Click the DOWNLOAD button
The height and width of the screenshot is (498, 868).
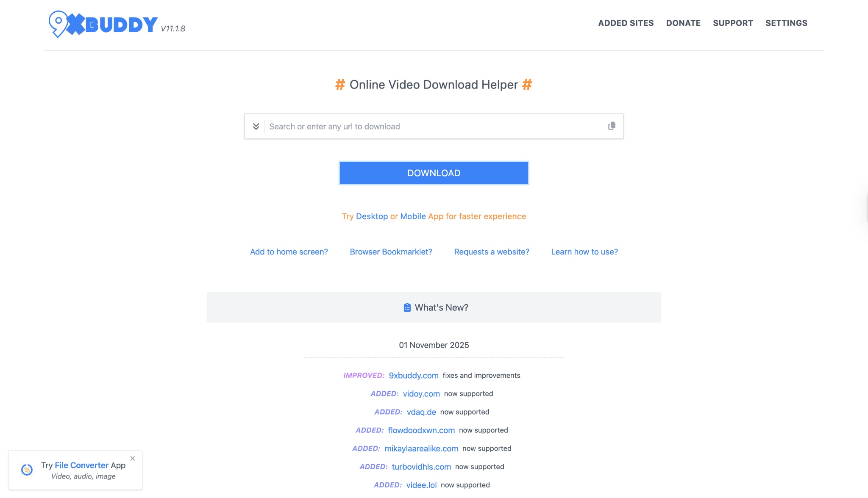point(433,173)
